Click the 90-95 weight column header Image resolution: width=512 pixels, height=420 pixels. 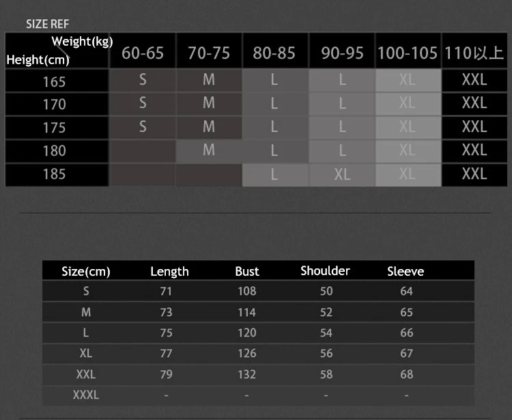pyautogui.click(x=342, y=53)
